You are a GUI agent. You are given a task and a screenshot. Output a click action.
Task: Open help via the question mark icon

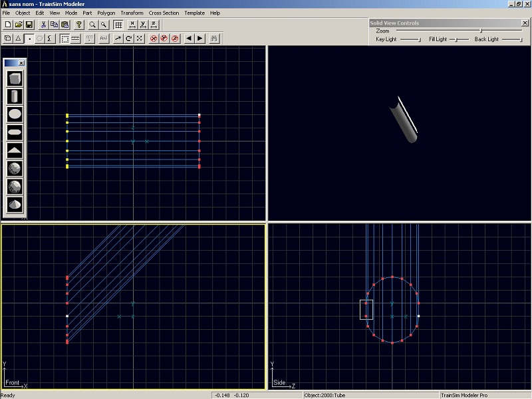(x=78, y=25)
